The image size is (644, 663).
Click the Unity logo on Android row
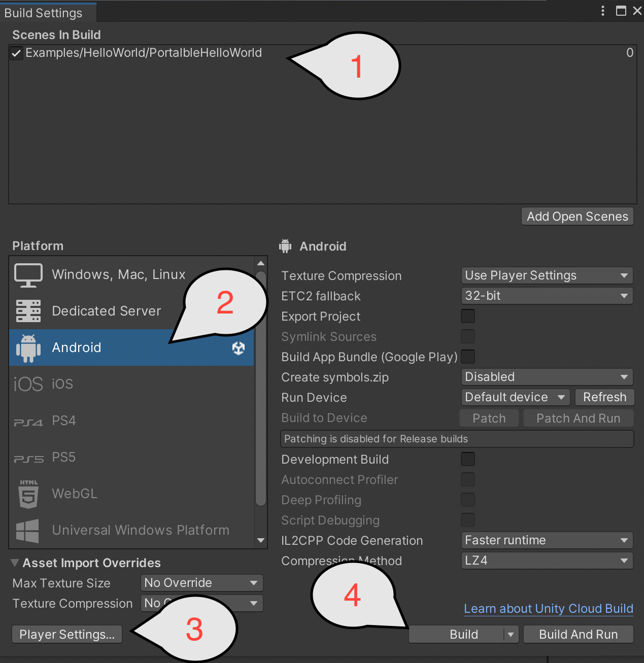pos(239,348)
